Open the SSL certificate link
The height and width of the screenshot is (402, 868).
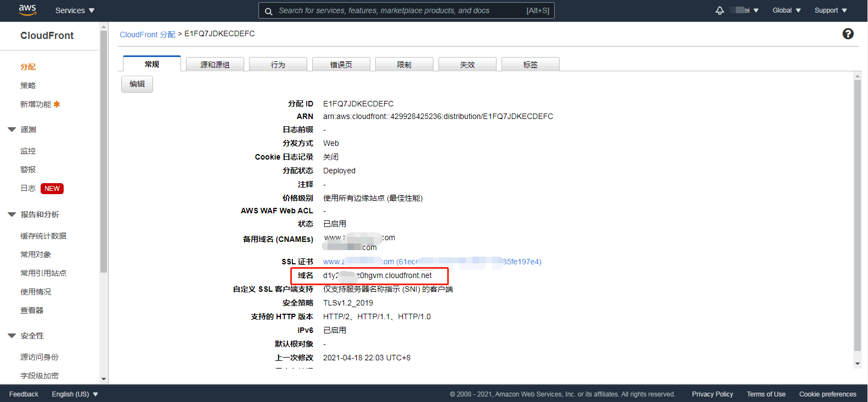(x=432, y=262)
